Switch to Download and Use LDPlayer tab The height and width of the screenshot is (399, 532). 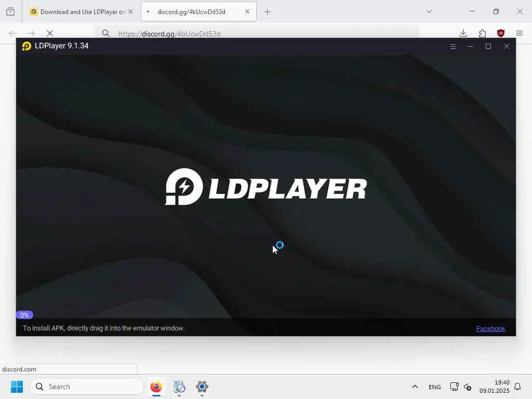click(81, 11)
